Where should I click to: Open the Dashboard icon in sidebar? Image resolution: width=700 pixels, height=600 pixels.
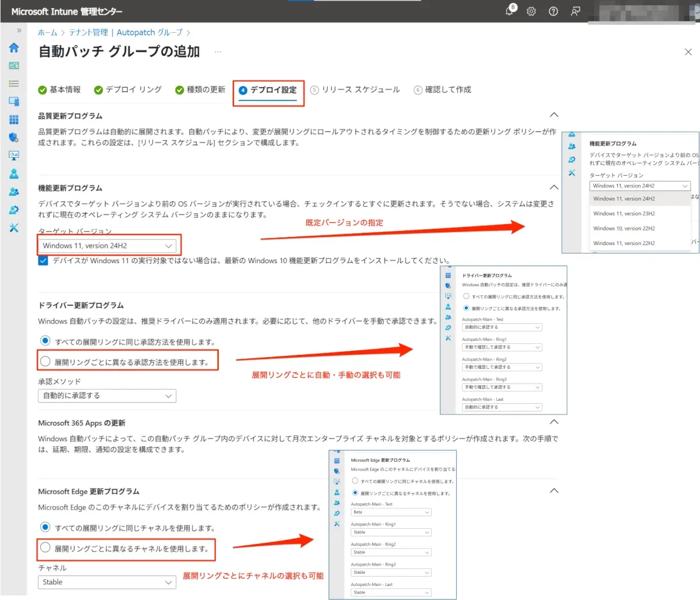tap(14, 65)
